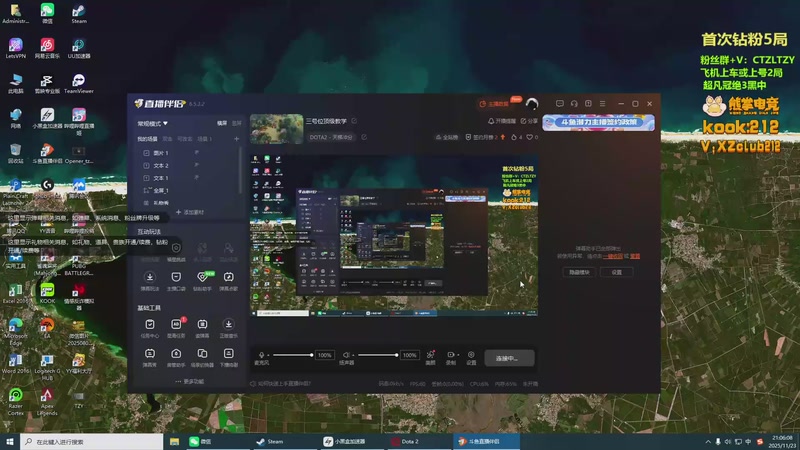Click the microphone icon in bottom bar

262,355
